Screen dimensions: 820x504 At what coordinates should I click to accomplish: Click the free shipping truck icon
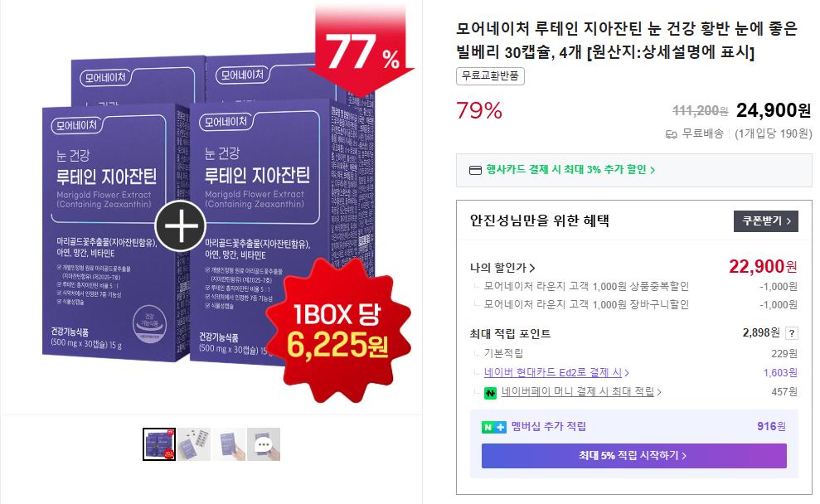pos(672,134)
